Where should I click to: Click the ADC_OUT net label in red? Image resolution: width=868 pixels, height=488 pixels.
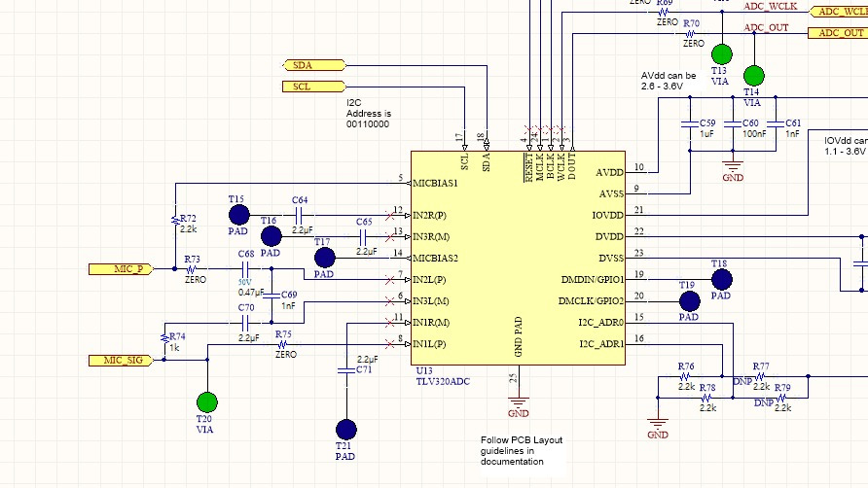(x=766, y=27)
